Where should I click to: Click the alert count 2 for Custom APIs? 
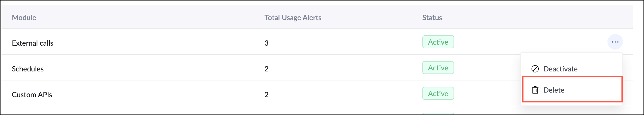266,95
